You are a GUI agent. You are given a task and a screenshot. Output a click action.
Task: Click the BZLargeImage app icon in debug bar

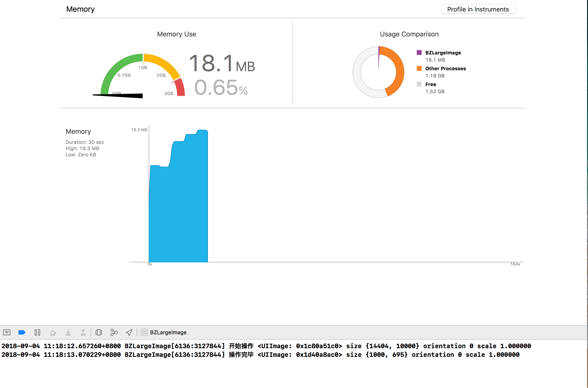tap(144, 332)
